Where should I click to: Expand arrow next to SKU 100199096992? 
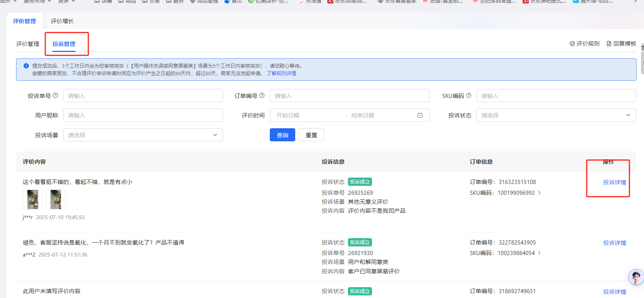(x=539, y=193)
